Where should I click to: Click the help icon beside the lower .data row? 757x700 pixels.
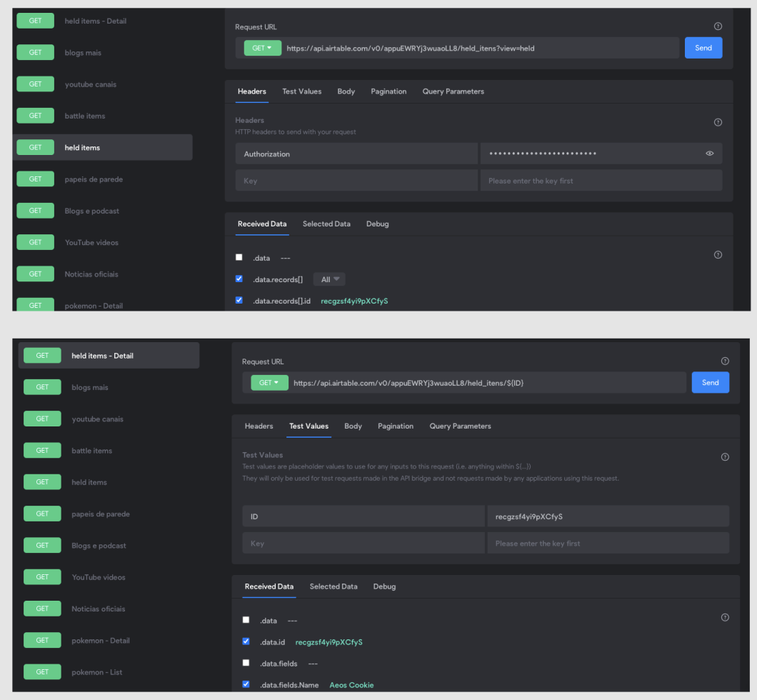pos(725,617)
